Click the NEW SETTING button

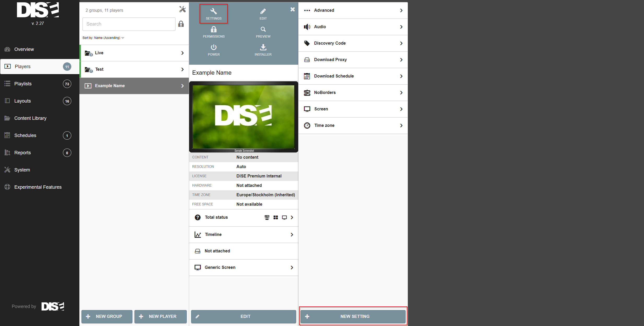[x=353, y=316]
